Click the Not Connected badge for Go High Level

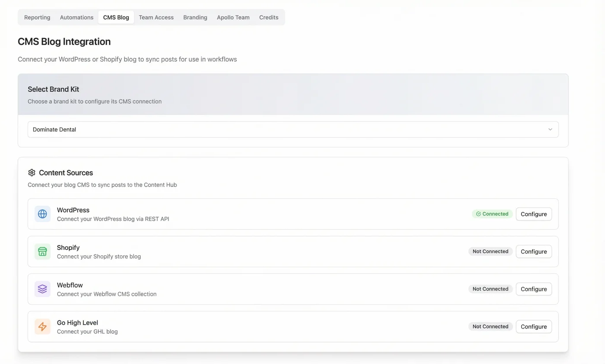pyautogui.click(x=490, y=326)
